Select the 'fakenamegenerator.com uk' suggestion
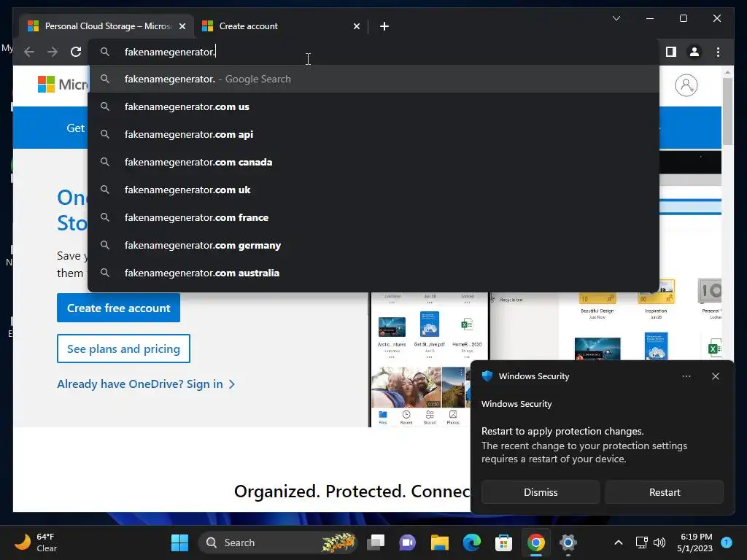The width and height of the screenshot is (747, 560). pos(373,190)
